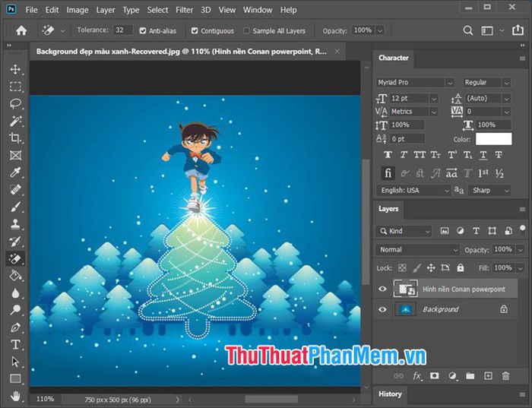This screenshot has height=408, width=532.
Task: Select the Rectangle shape tool
Action: [15, 378]
